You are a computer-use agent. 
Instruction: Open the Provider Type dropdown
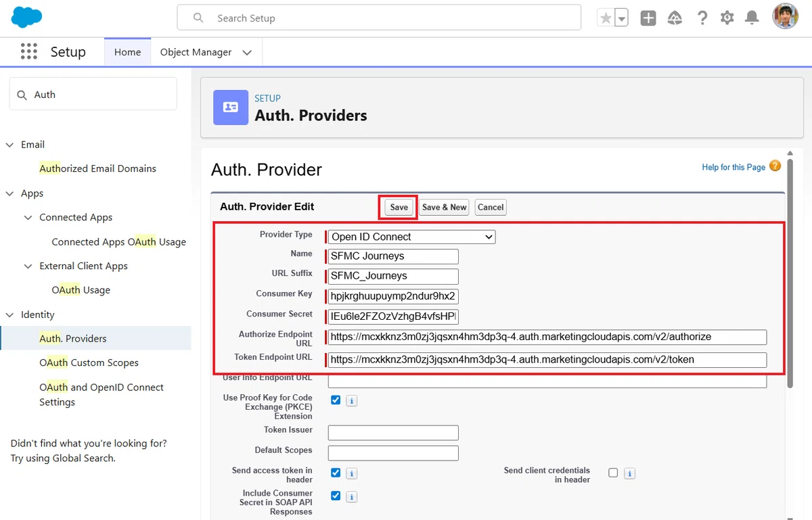click(x=412, y=237)
